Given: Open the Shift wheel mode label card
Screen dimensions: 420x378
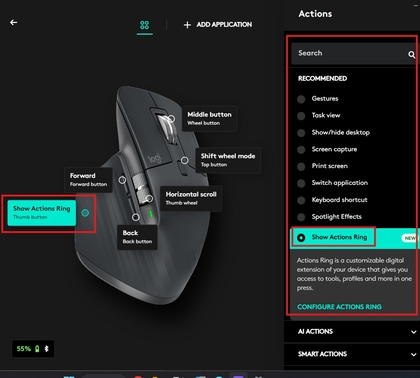Looking at the screenshot, I should tap(228, 160).
